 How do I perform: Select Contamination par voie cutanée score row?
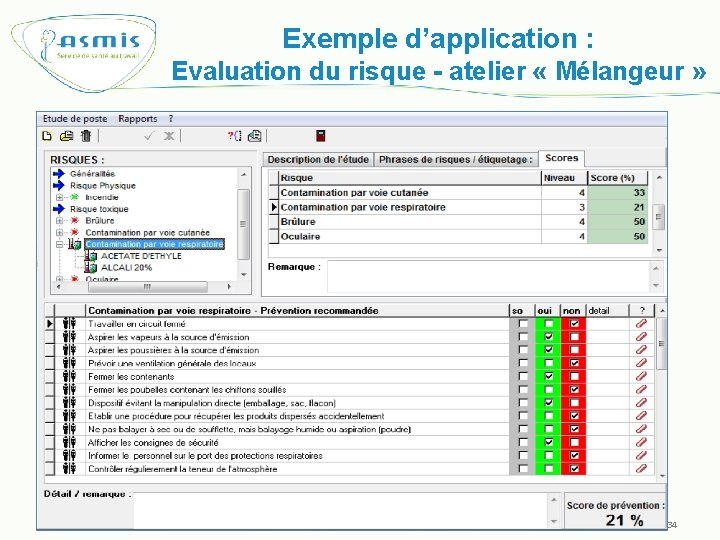[x=458, y=192]
